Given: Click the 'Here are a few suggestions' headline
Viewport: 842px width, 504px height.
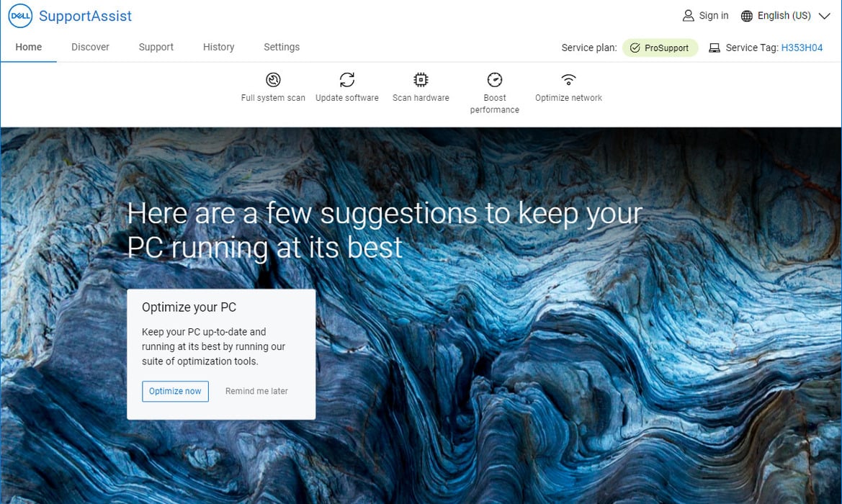Looking at the screenshot, I should click(385, 230).
